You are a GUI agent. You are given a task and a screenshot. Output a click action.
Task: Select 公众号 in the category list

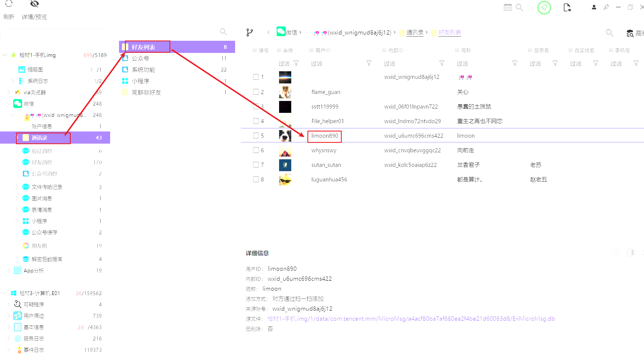140,58
